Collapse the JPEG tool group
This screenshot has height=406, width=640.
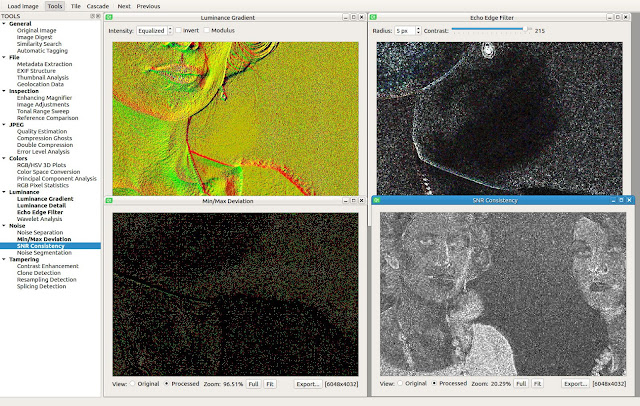coord(4,124)
